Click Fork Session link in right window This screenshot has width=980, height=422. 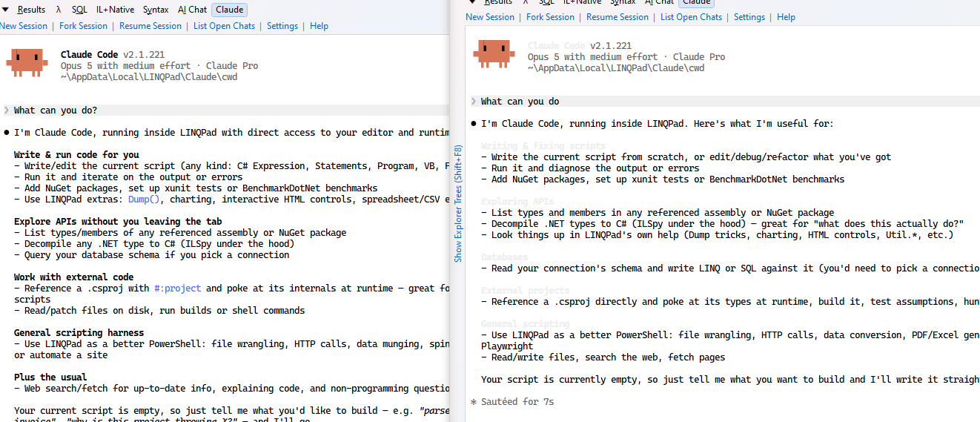[550, 17]
